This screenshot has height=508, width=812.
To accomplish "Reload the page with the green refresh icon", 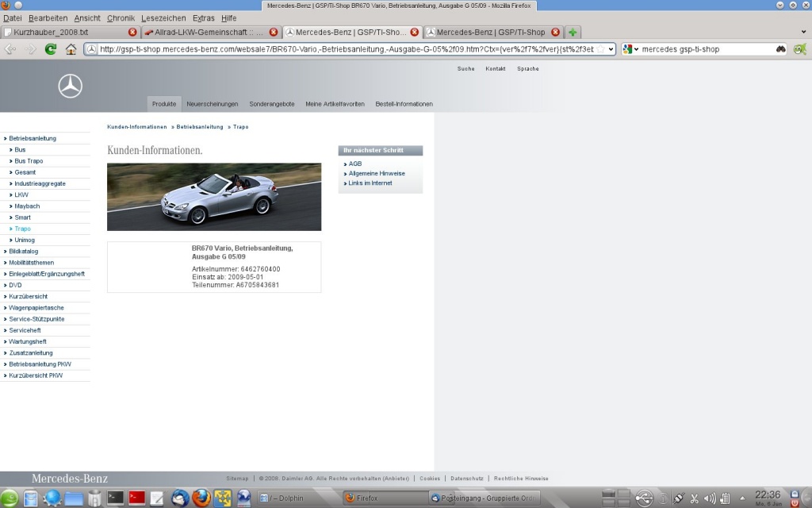I will coord(50,49).
